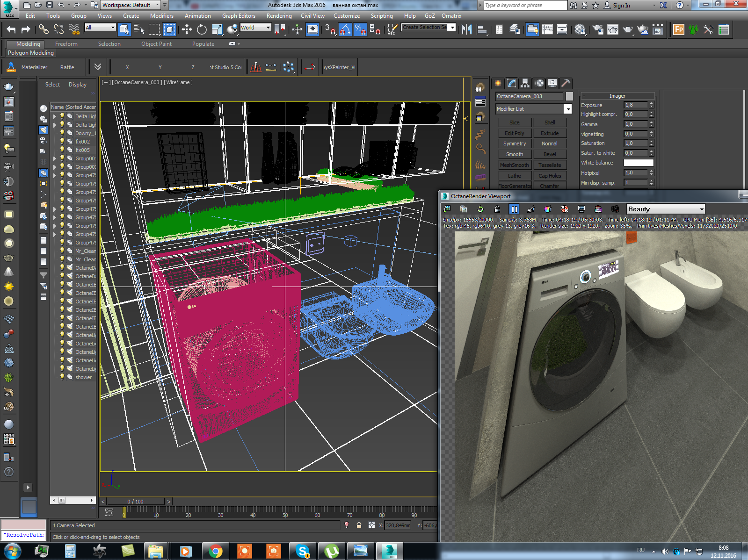
Task: Select the Select and Move tool
Action: pos(187,29)
